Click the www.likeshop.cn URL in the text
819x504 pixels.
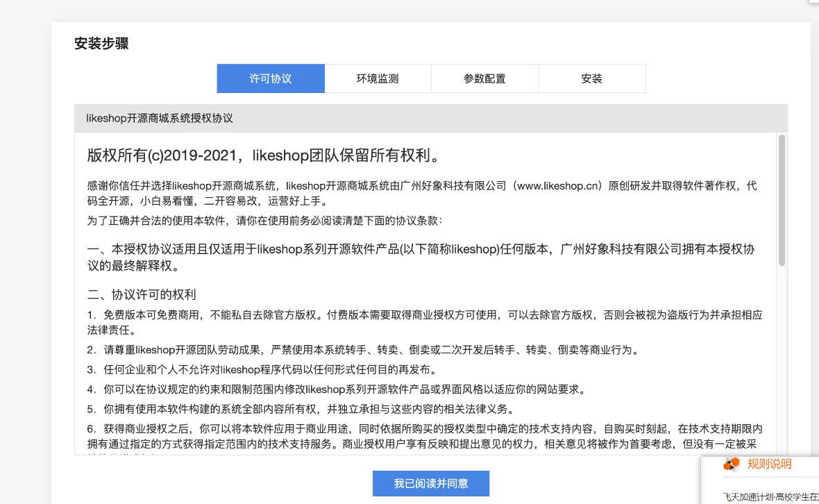[x=558, y=186]
